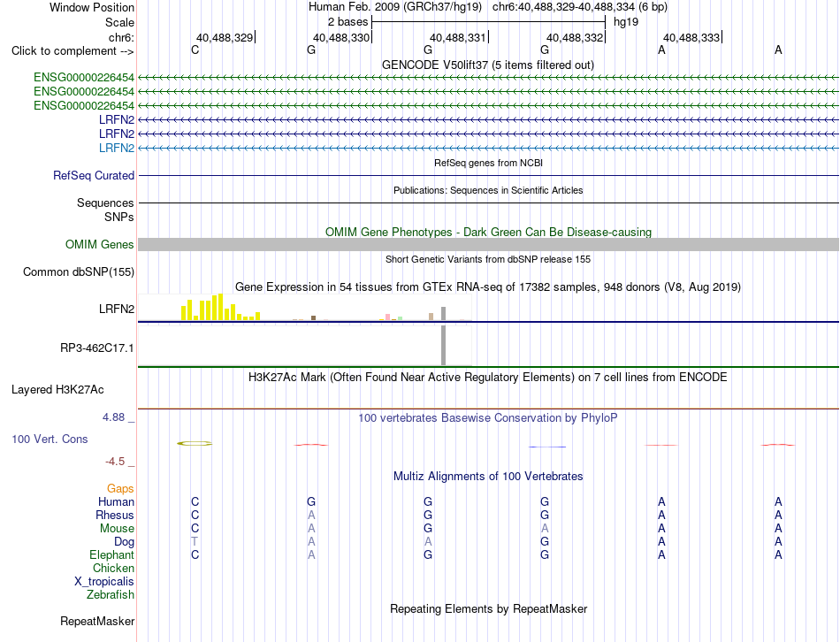Click the 100 Vert. Cons label
This screenshot has height=642, width=840.
click(50, 439)
